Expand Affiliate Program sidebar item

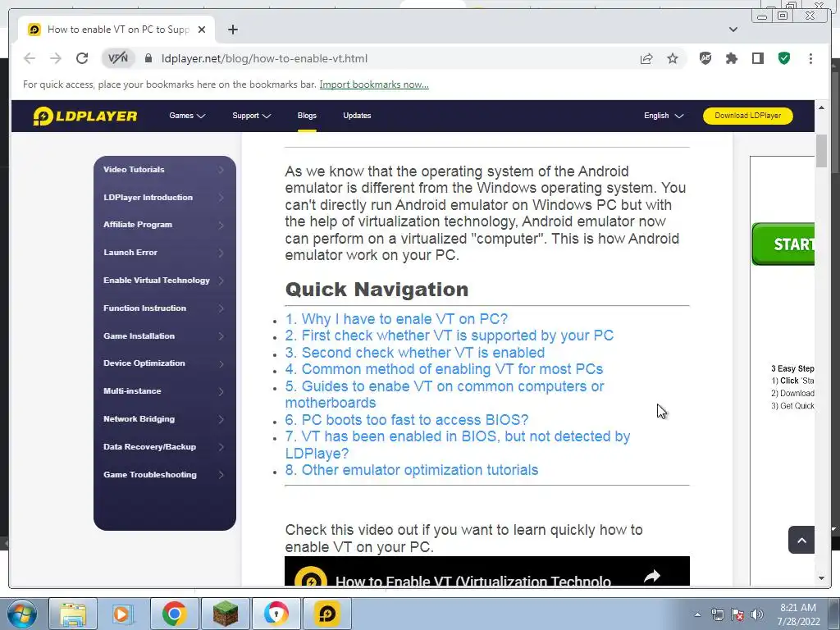[x=164, y=225]
